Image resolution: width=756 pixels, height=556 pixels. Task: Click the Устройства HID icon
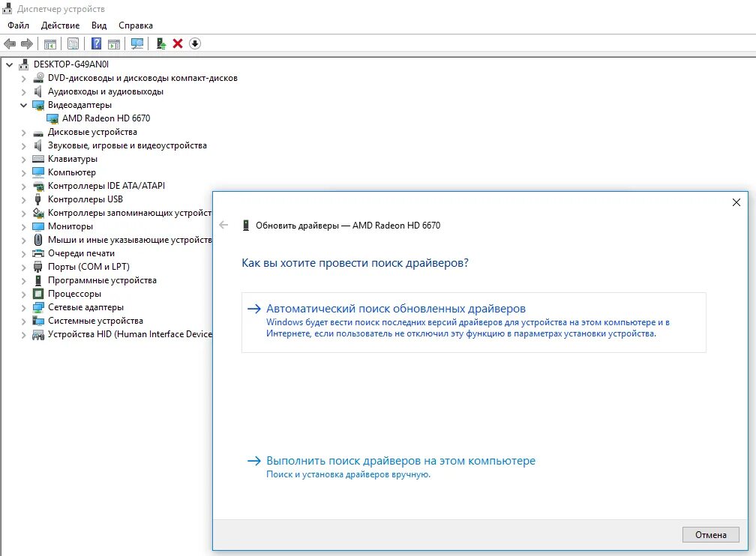click(x=38, y=334)
